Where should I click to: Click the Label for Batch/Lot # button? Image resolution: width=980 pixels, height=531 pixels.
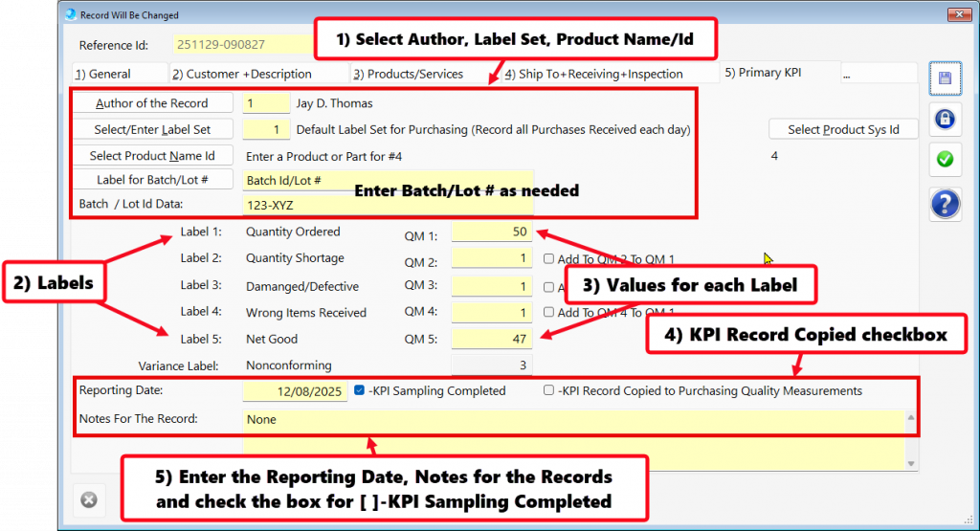point(152,180)
